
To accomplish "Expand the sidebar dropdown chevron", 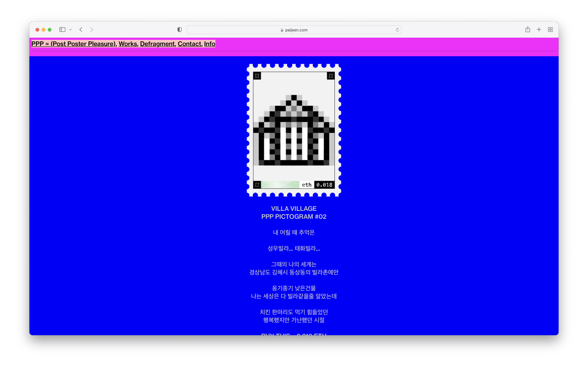I will coord(70,30).
